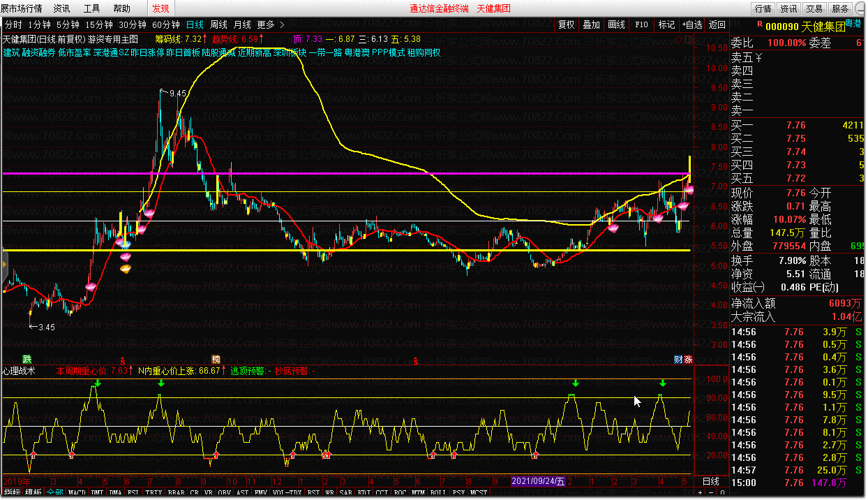Switch to the 15分钟 timeframe
This screenshot has height=500, width=868.
(99, 24)
